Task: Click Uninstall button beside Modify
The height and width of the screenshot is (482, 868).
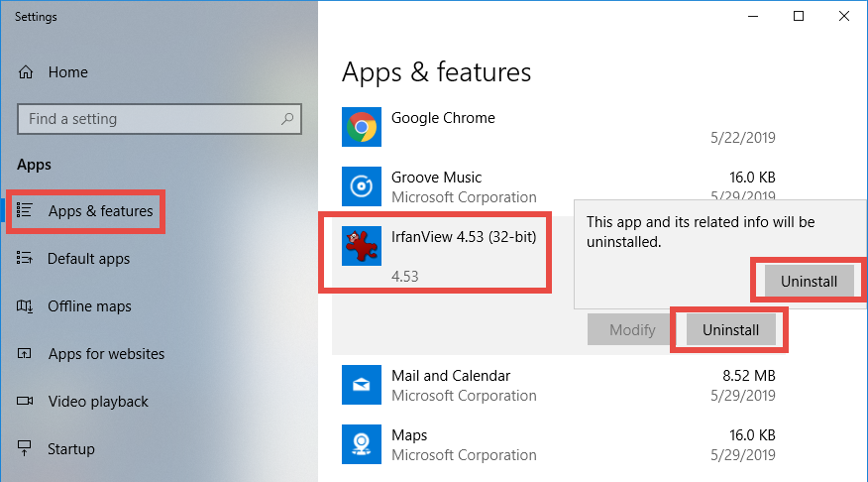Action: [x=730, y=330]
